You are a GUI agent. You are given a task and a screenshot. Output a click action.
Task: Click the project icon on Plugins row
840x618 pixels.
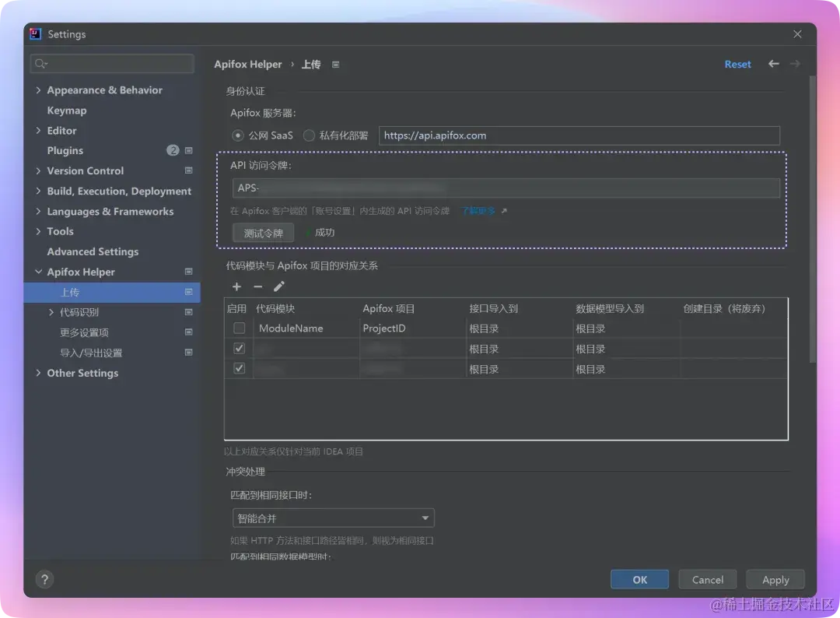coord(188,151)
